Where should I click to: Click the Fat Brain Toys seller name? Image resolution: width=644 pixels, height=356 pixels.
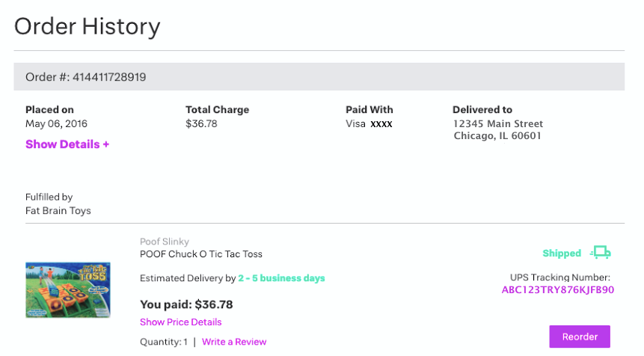point(58,211)
